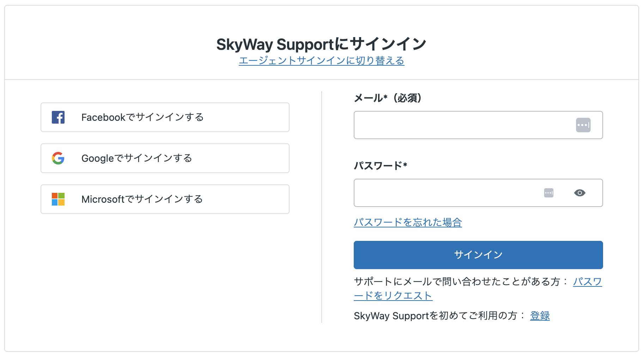This screenshot has width=644, height=356.
Task: Open the 登録 registration link
Action: (x=539, y=315)
